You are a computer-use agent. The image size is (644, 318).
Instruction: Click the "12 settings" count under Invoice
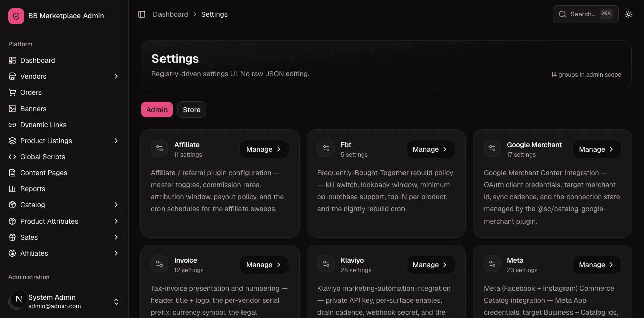point(189,270)
